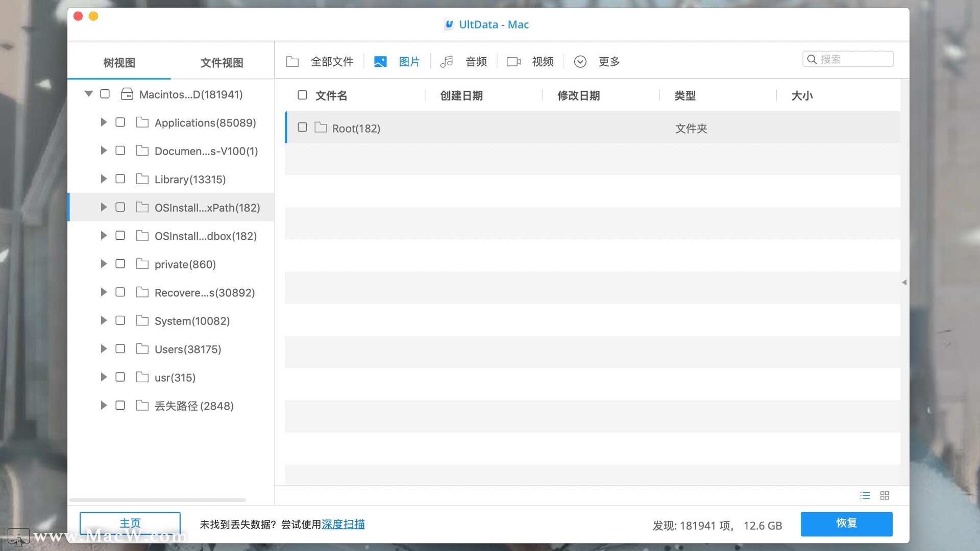Switch to list view layout icon
The height and width of the screenshot is (551, 980).
865,495
